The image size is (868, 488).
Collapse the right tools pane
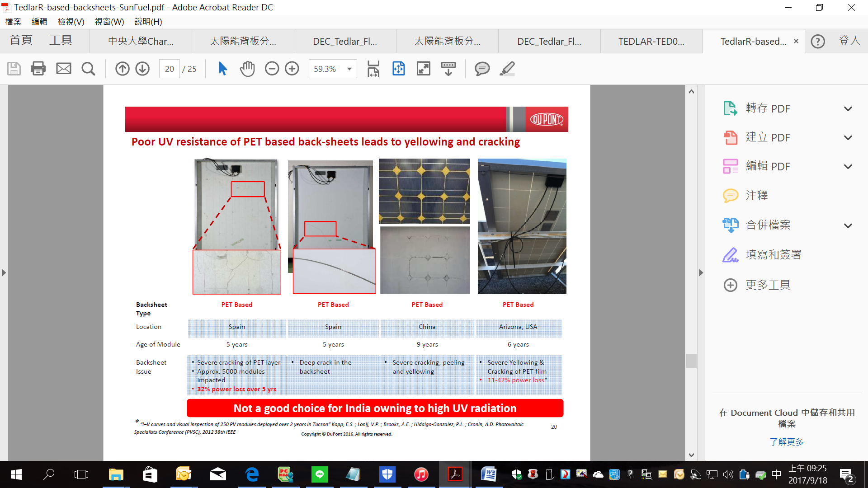701,273
